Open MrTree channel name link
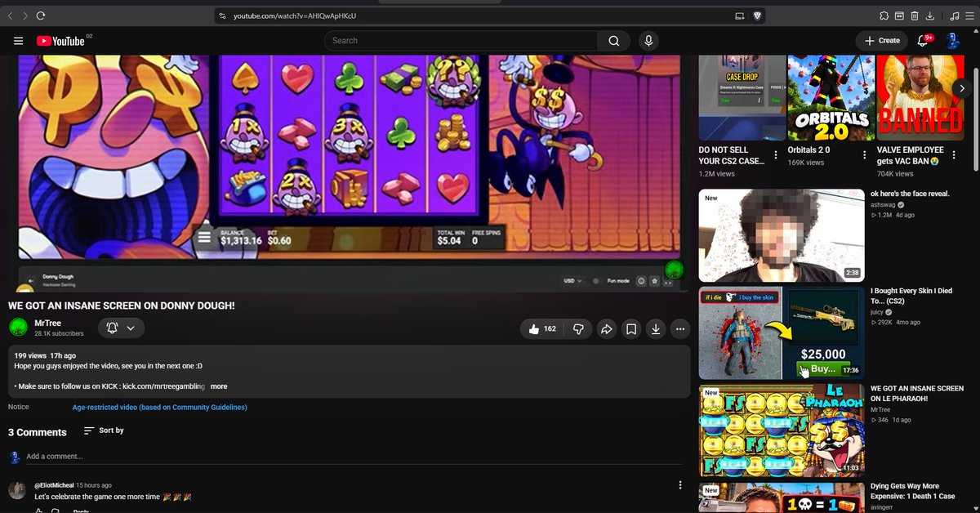This screenshot has width=980, height=513. (x=47, y=323)
